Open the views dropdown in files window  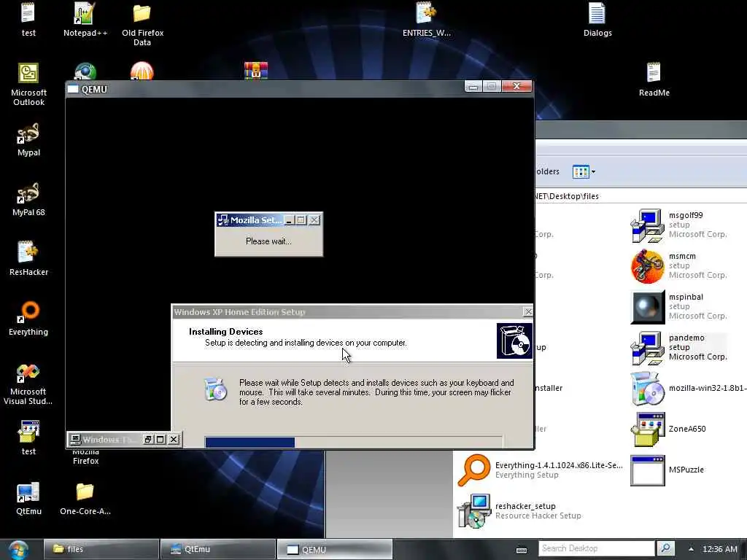(593, 172)
